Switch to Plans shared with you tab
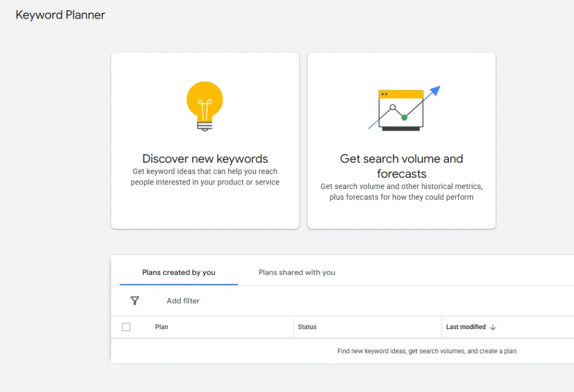The image size is (574, 392). (x=297, y=273)
